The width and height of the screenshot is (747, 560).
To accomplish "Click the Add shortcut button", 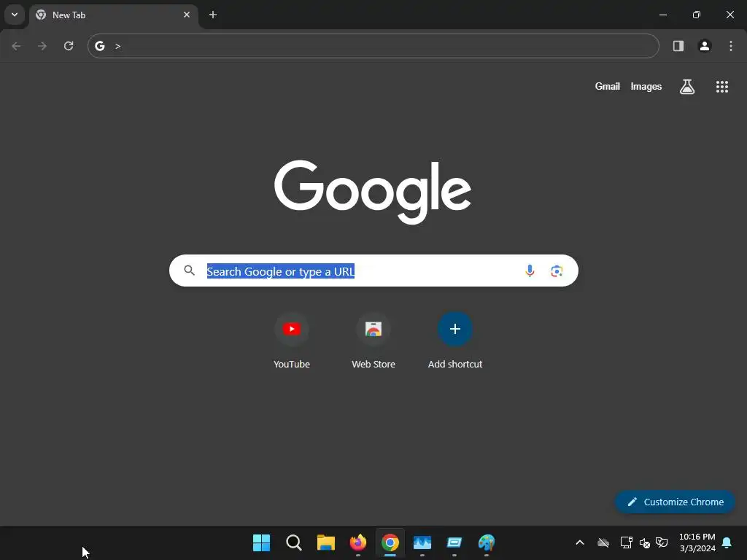I will click(x=455, y=341).
